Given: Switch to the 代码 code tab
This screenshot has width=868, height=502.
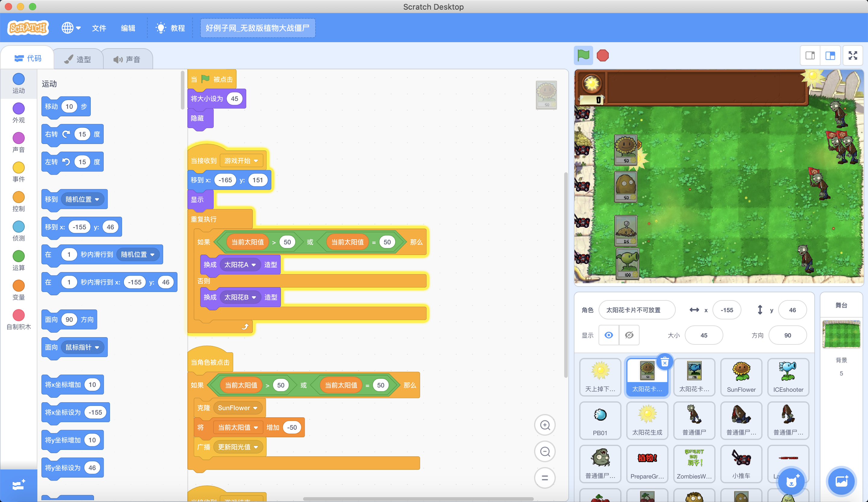Looking at the screenshot, I should 28,58.
